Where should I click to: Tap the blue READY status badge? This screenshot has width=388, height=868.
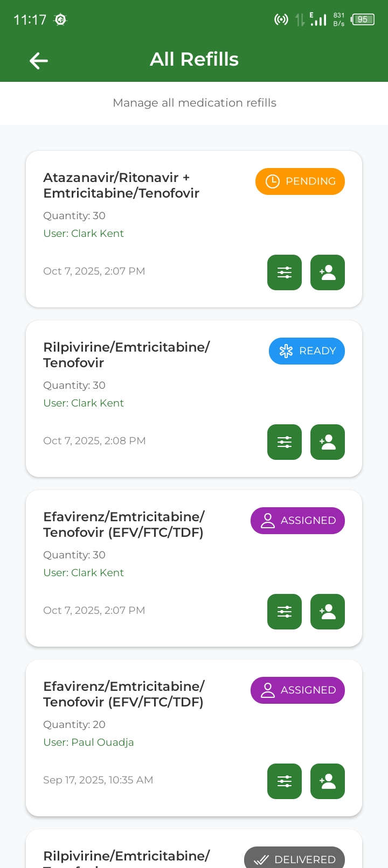pyautogui.click(x=307, y=351)
